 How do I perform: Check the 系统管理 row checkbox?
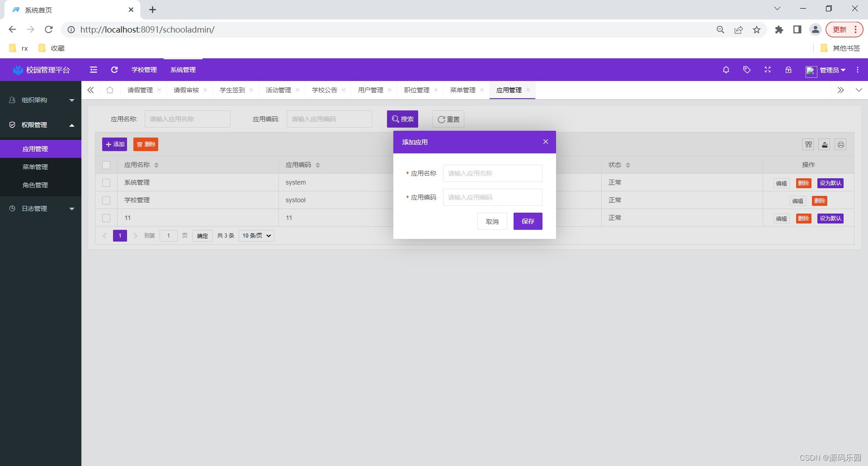click(x=106, y=183)
